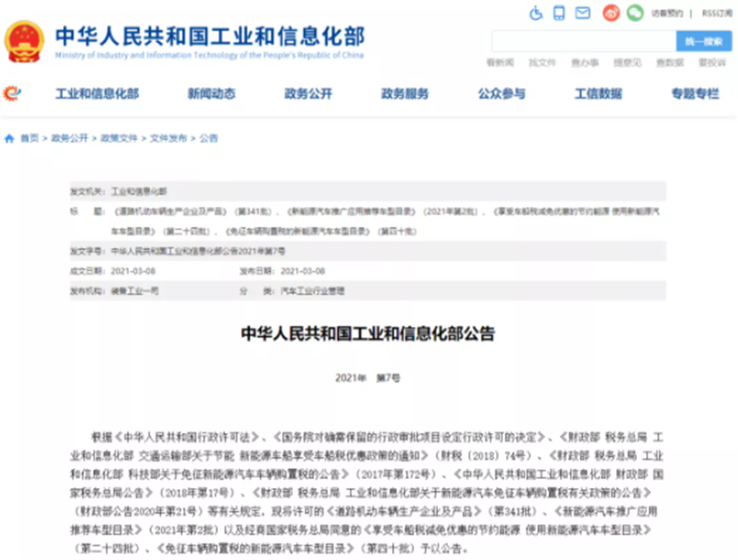738x560 pixels.
Task: Open the WeChat icon link
Action: point(635,13)
